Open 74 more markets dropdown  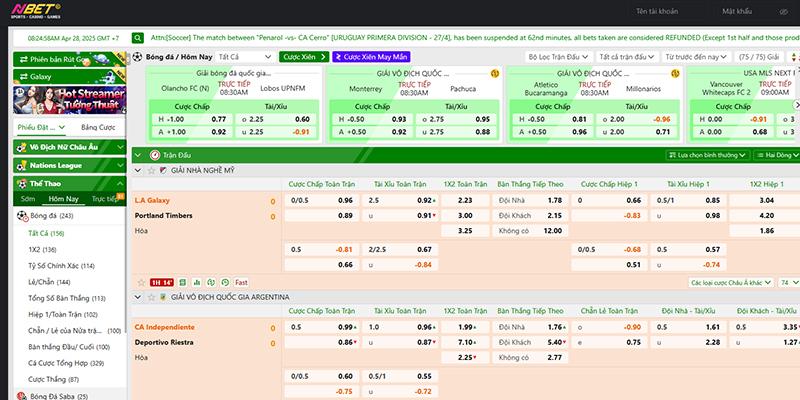pos(788,282)
